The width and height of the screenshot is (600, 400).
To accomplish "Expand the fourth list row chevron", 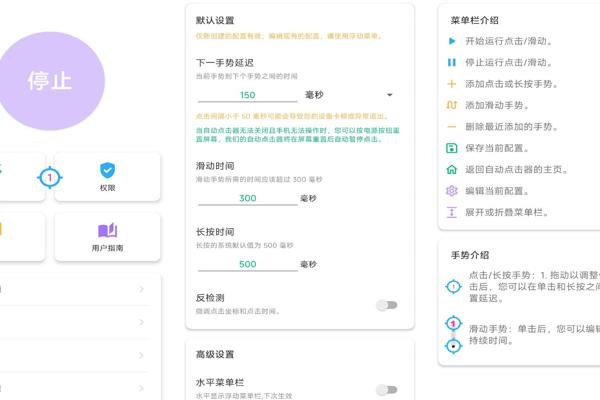I will coord(141,388).
